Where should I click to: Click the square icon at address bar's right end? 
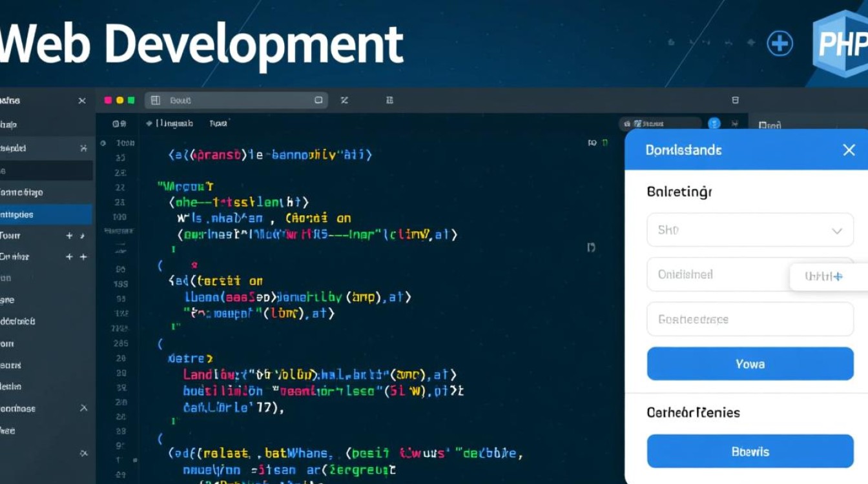[x=318, y=101]
